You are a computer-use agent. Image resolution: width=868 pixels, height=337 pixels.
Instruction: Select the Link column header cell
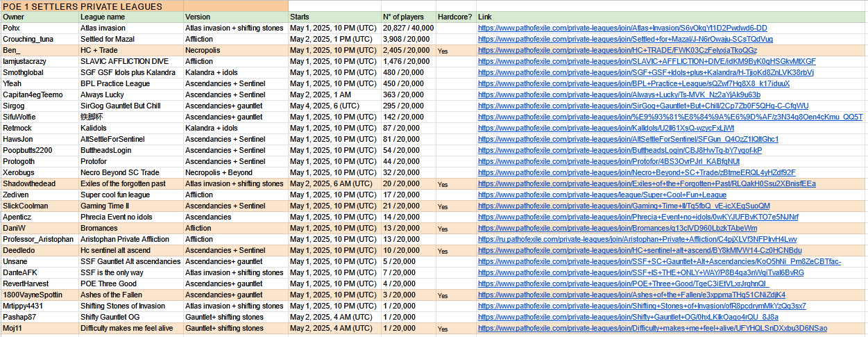pyautogui.click(x=672, y=17)
